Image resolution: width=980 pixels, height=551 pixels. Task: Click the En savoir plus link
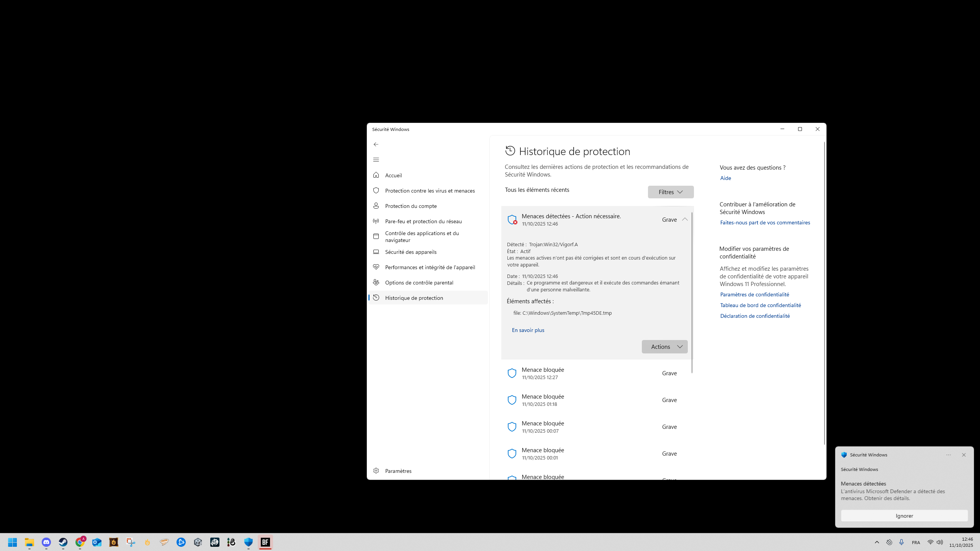pyautogui.click(x=528, y=330)
